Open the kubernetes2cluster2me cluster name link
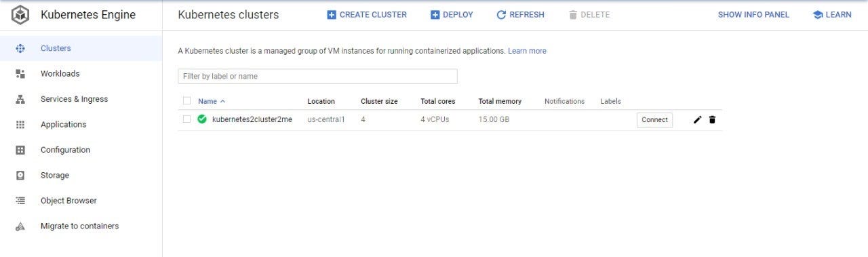 pos(252,119)
